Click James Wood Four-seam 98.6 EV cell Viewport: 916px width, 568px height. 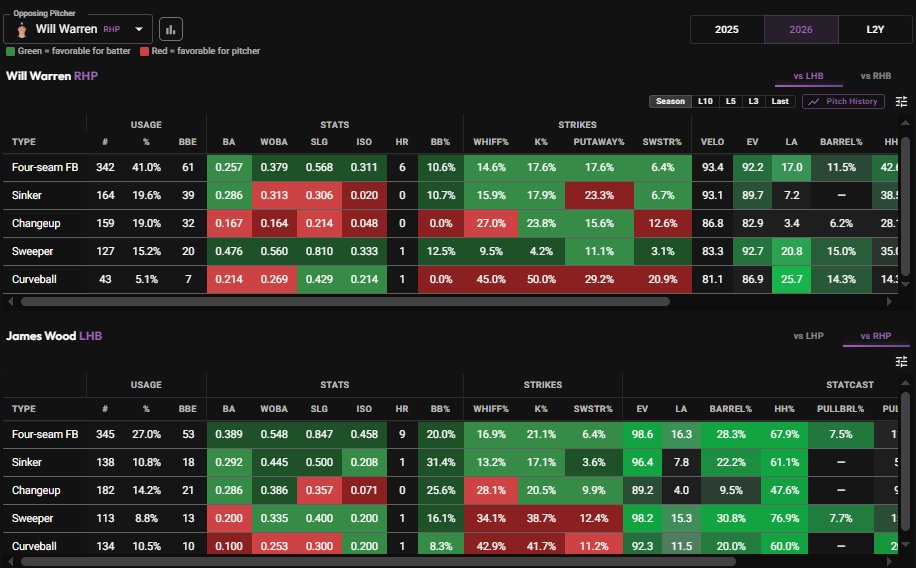tap(642, 435)
